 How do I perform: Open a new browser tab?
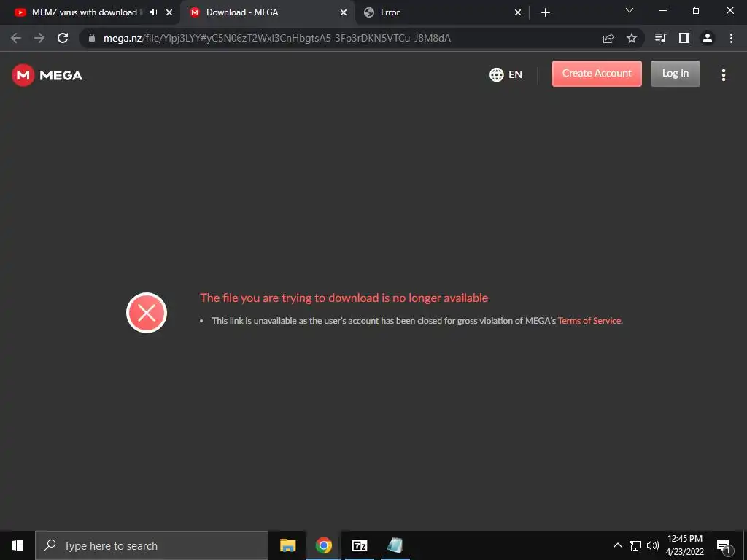(x=546, y=12)
